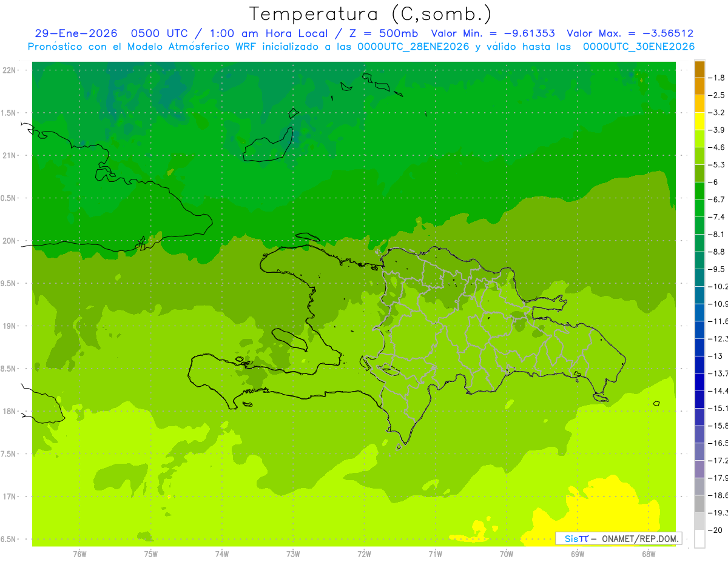Click the "-5.3" legend value
This screenshot has width=728, height=562.
click(716, 164)
